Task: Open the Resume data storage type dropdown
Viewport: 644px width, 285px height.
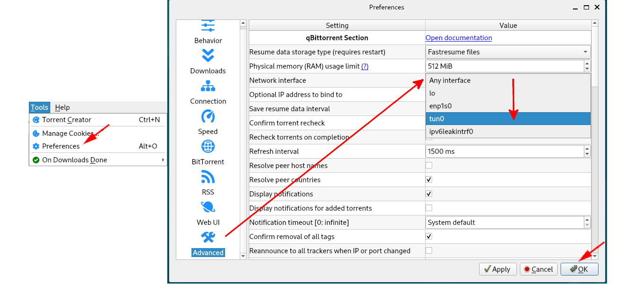Action: tap(508, 52)
